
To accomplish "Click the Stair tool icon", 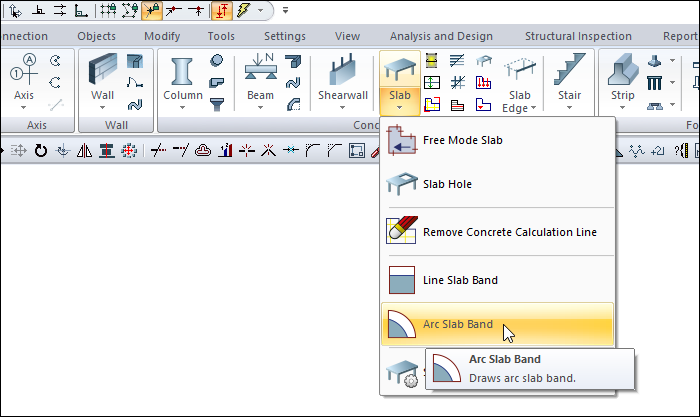I will coord(569,78).
